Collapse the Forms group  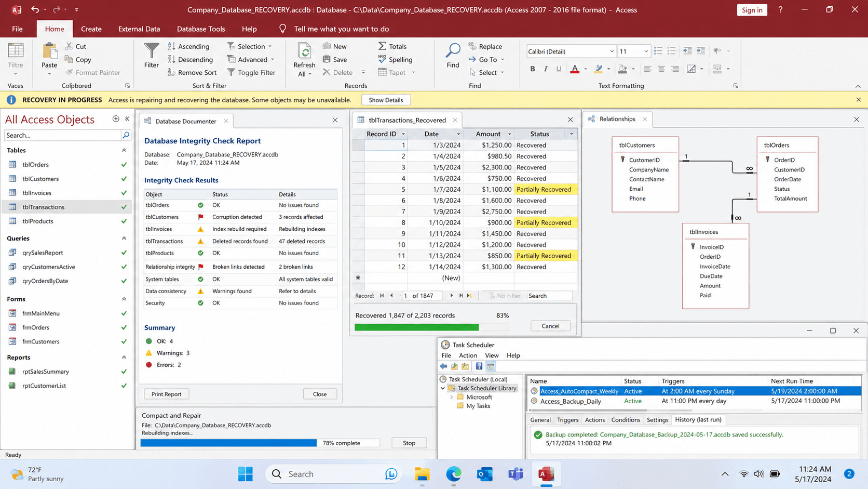[x=124, y=299]
